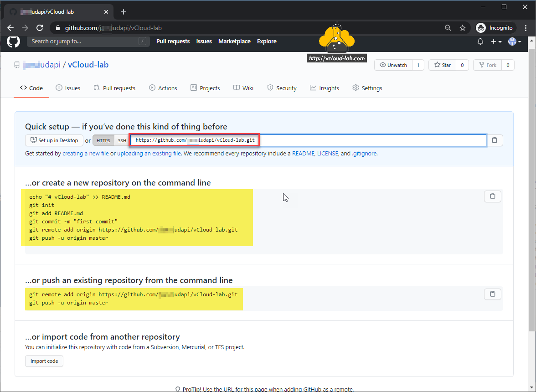Copy the create new repository commands
This screenshot has width=536, height=392.
pos(493,196)
